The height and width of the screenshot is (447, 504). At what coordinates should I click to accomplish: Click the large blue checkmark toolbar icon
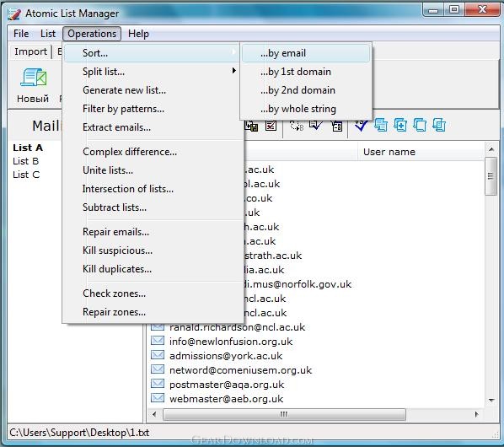(362, 125)
